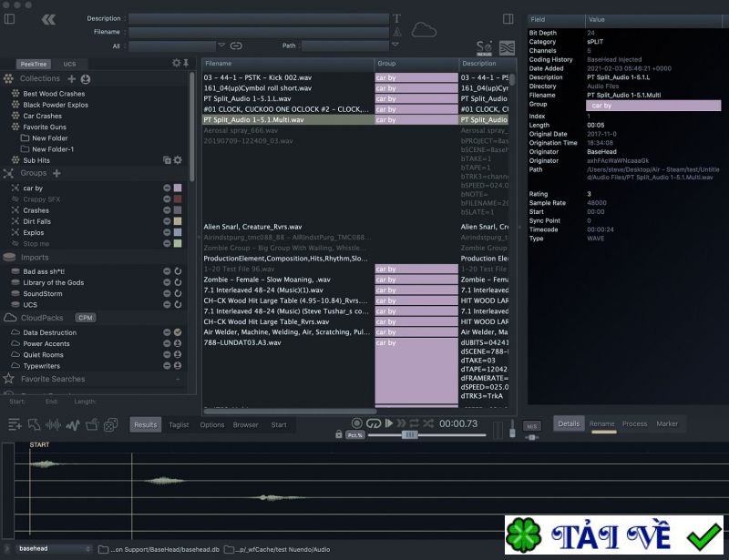Click the pin icon in PeekTree panel
Image resolution: width=729 pixels, height=560 pixels.
[x=187, y=63]
